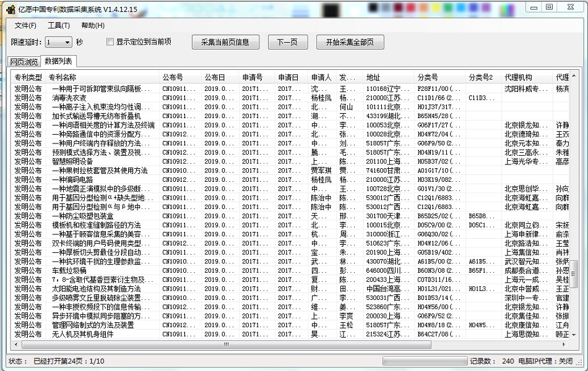Click the 公布日 column header
This screenshot has width=588, height=371.
[220, 77]
